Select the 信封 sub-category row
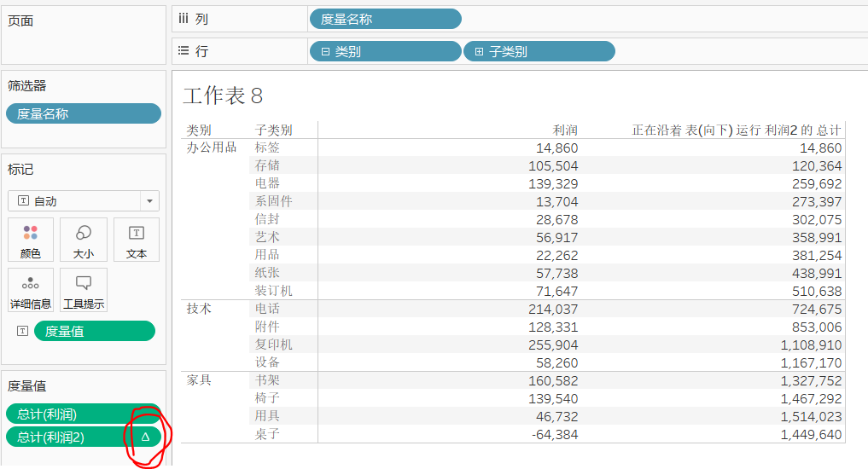Screen dimensions: 868x469 (267, 219)
